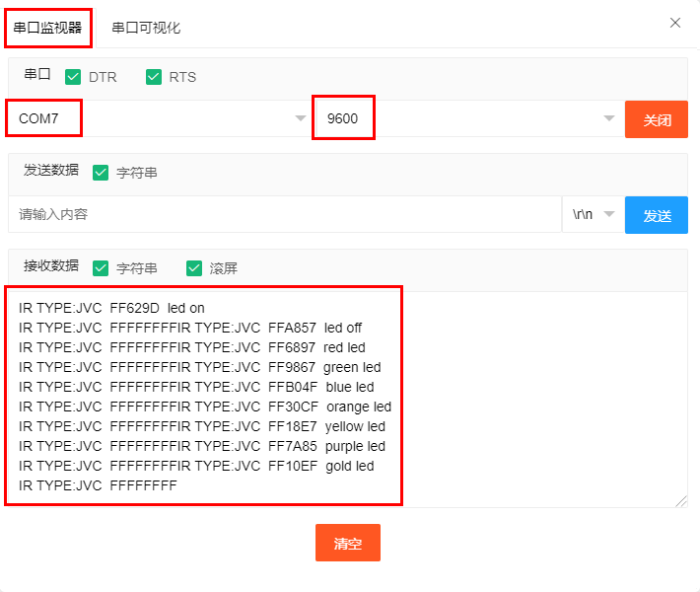The image size is (700, 592).
Task: Open the \r\n line ending dropdown
Action: (594, 214)
